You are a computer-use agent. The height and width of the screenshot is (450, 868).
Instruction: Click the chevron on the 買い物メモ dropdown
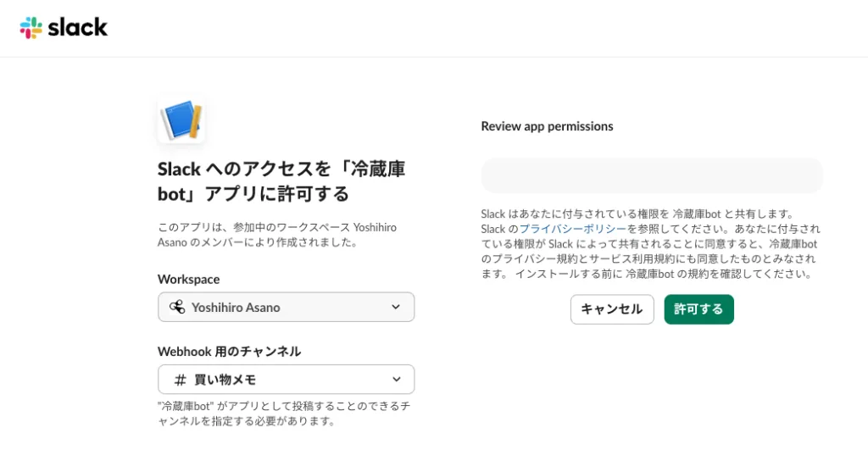coord(397,379)
